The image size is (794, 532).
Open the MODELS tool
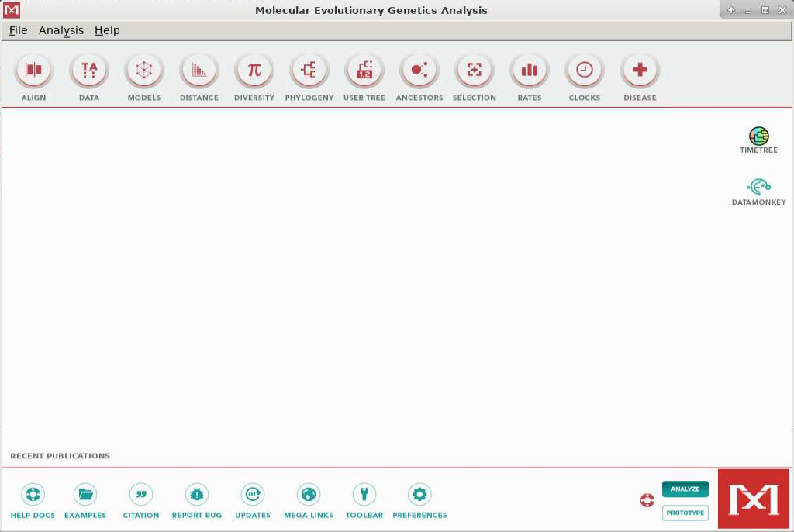click(143, 70)
